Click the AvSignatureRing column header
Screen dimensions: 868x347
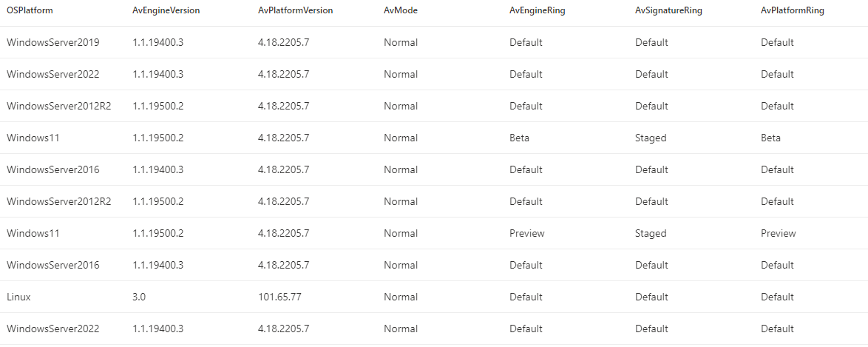click(668, 11)
